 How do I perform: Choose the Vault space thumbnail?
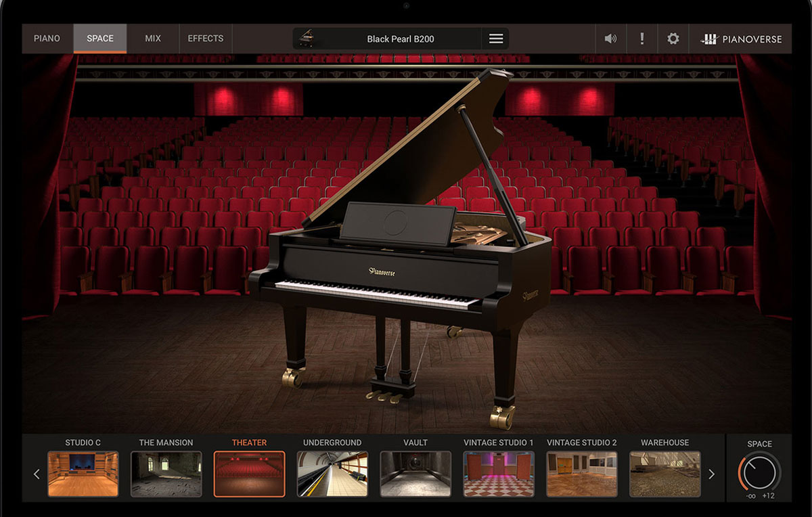pyautogui.click(x=415, y=474)
